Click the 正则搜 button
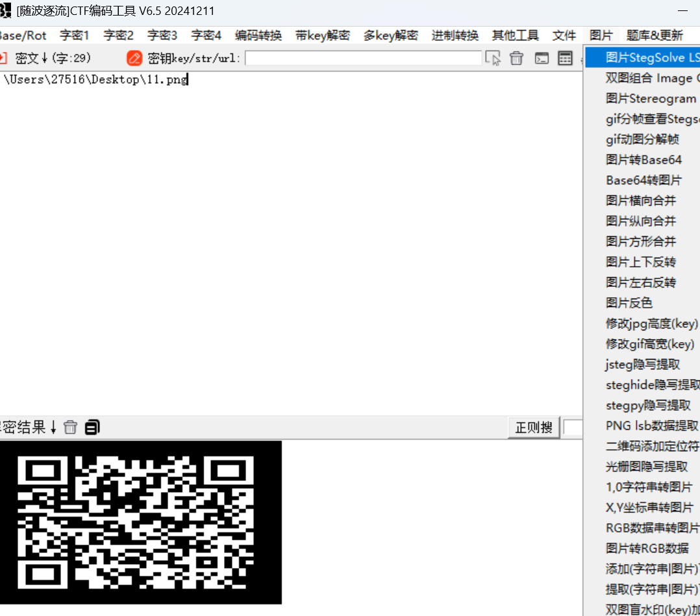The image size is (700, 616). pyautogui.click(x=534, y=428)
